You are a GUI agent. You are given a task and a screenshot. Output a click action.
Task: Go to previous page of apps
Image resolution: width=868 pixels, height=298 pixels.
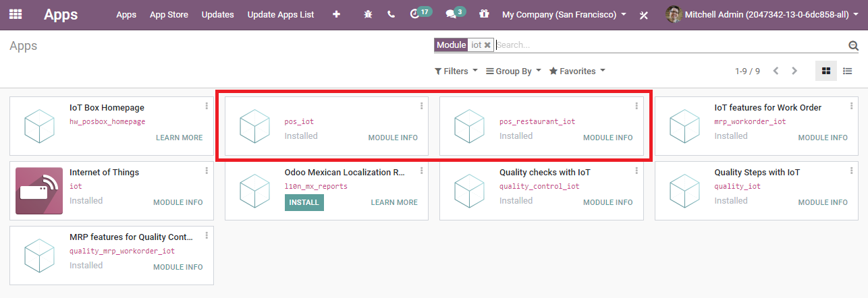click(776, 71)
